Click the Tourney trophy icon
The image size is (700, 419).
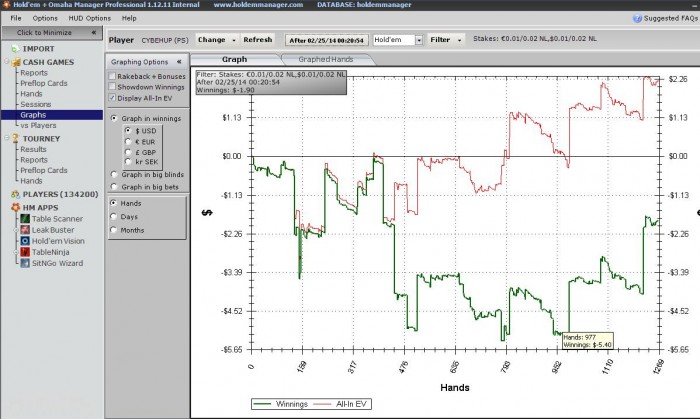16,139
